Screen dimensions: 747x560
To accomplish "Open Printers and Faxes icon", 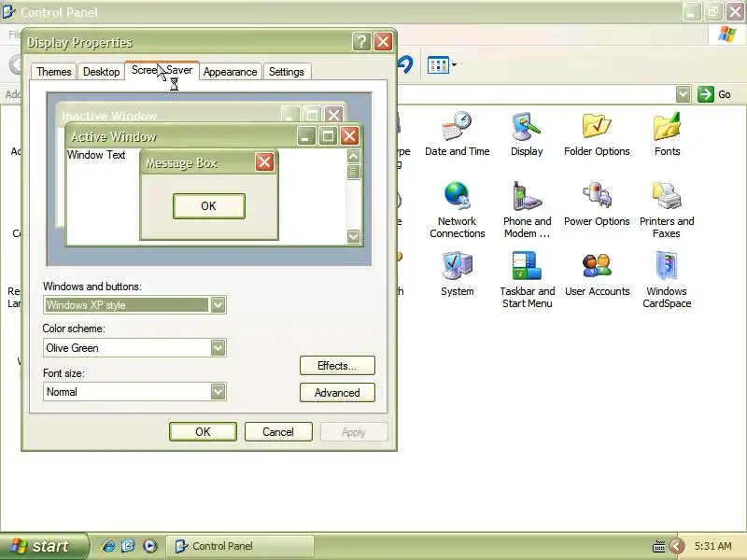I will pos(667,210).
